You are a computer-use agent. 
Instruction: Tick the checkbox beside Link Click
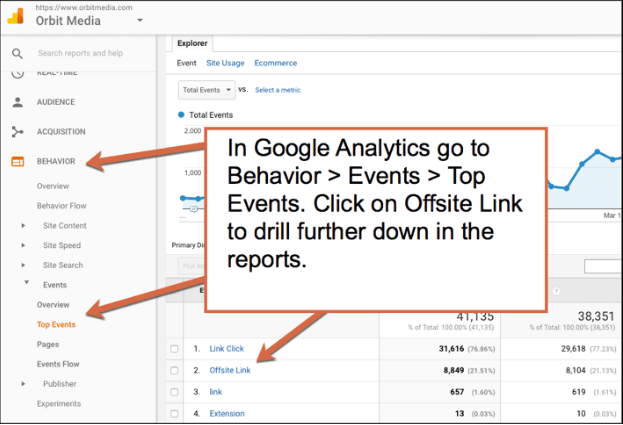tap(175, 349)
